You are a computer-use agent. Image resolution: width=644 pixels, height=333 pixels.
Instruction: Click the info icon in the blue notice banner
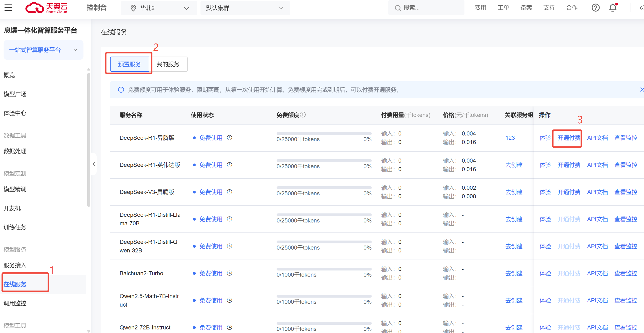tap(121, 90)
